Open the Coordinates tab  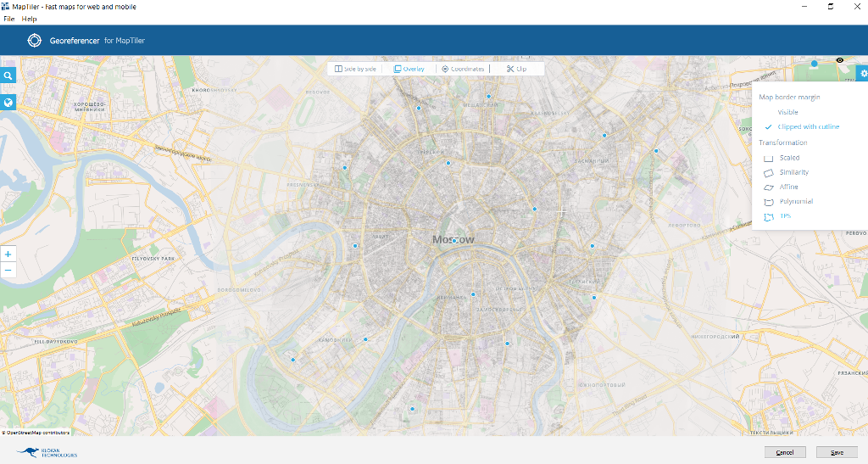tap(463, 69)
